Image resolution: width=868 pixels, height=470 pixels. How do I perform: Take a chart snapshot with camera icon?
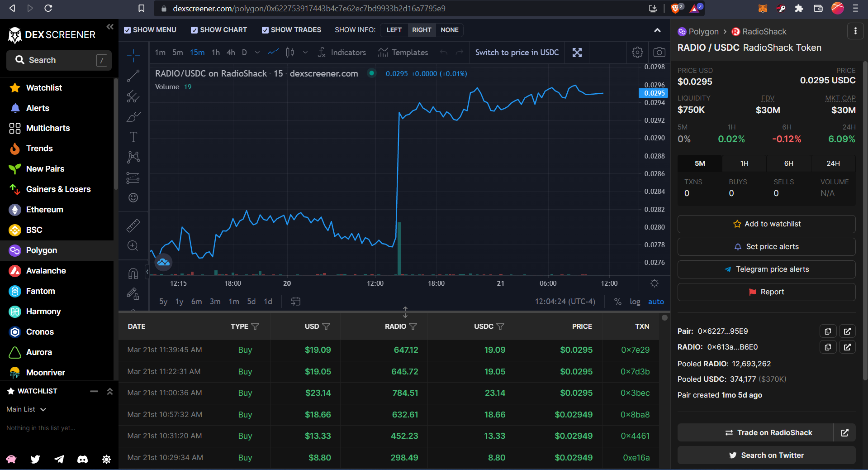click(659, 53)
